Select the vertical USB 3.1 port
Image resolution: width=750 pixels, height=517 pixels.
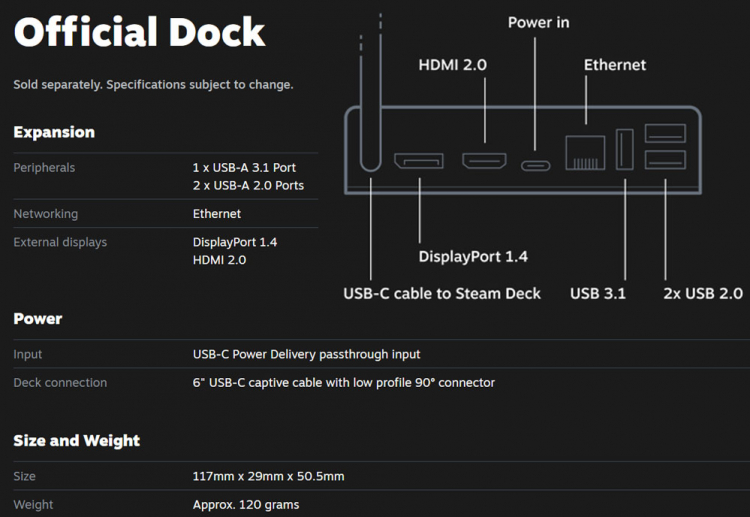pyautogui.click(x=625, y=151)
